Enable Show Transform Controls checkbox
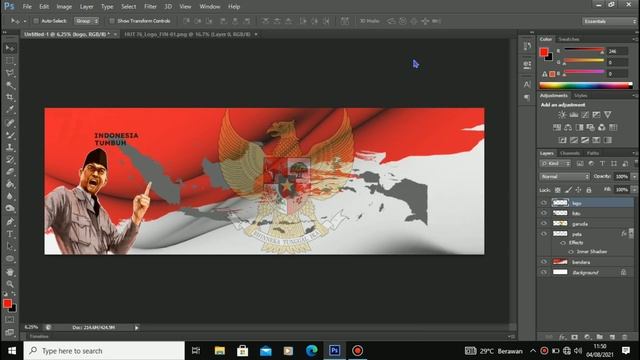Screen dimensions: 640x360 pos(111,21)
